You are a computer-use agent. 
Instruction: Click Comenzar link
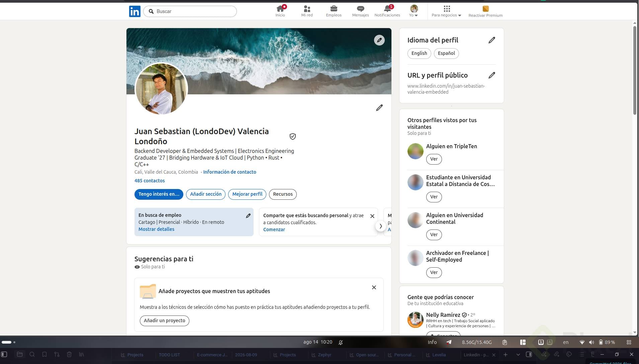coord(274,230)
